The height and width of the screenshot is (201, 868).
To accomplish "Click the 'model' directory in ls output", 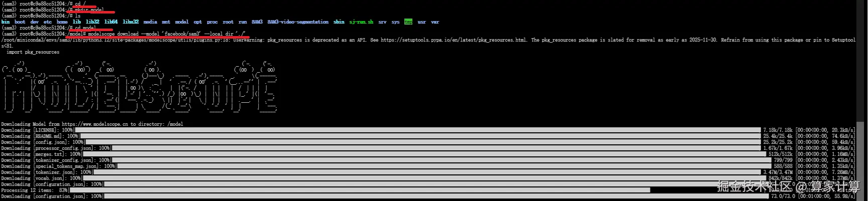I will 182,22.
